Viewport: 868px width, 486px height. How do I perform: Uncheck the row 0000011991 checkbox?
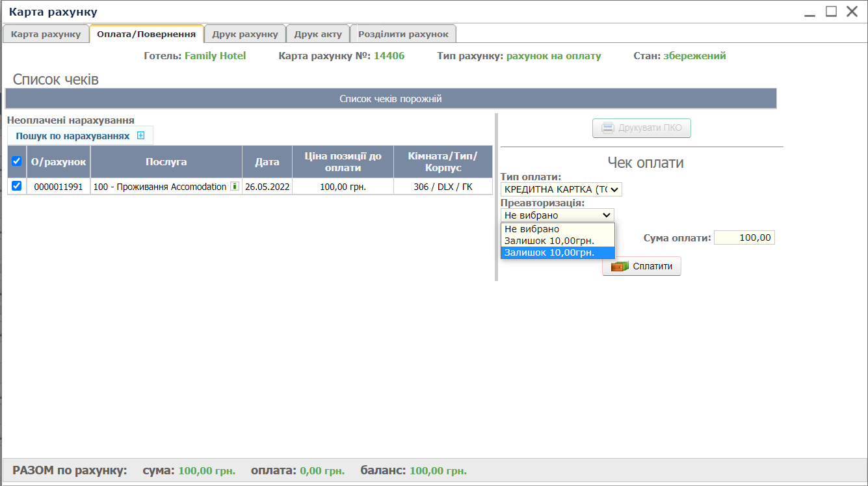coord(17,186)
